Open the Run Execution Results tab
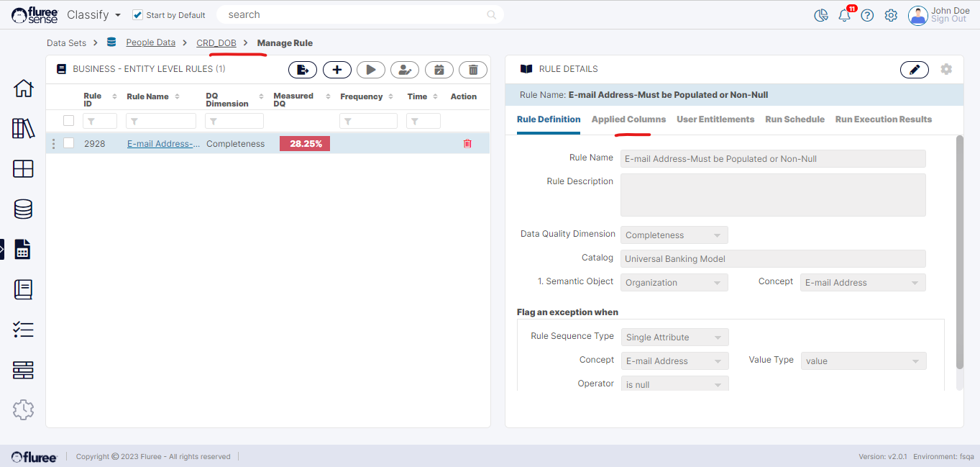The width and height of the screenshot is (980, 467). point(883,119)
